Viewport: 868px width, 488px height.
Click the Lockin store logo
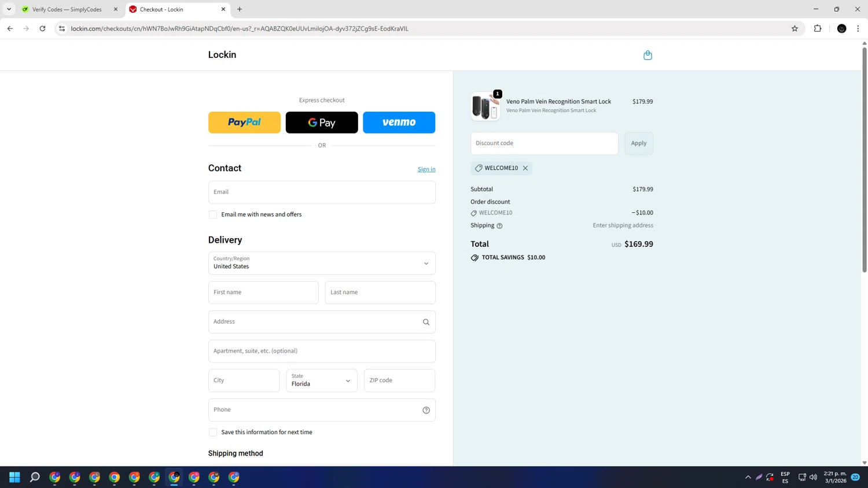[222, 55]
